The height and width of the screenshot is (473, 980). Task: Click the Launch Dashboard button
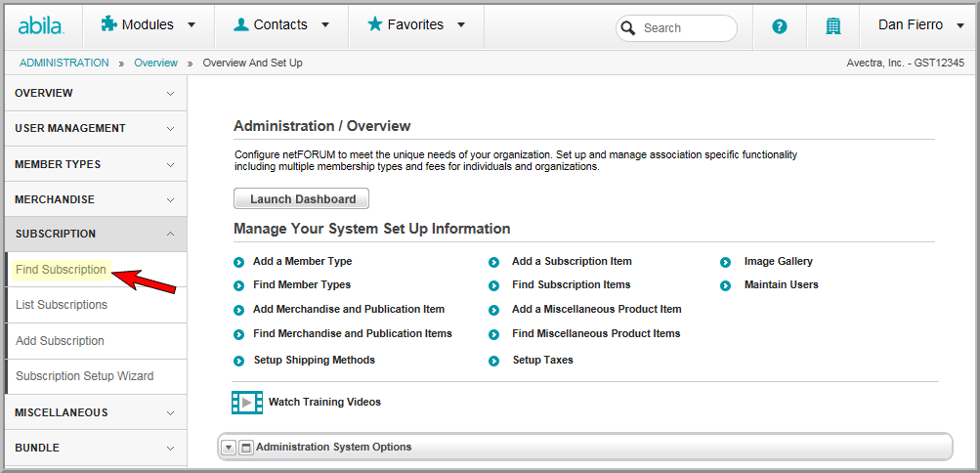(x=301, y=198)
